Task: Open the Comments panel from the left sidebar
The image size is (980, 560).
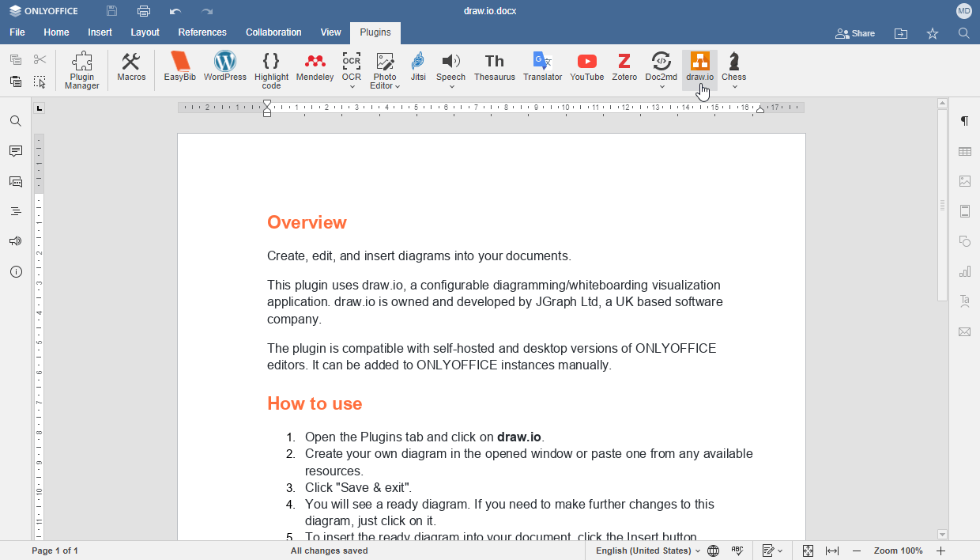Action: [15, 151]
